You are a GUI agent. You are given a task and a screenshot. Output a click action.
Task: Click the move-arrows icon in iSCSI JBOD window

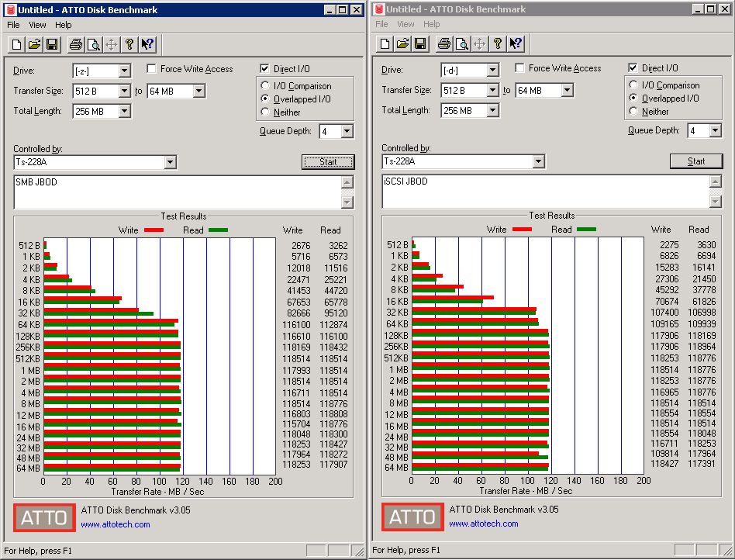[479, 43]
